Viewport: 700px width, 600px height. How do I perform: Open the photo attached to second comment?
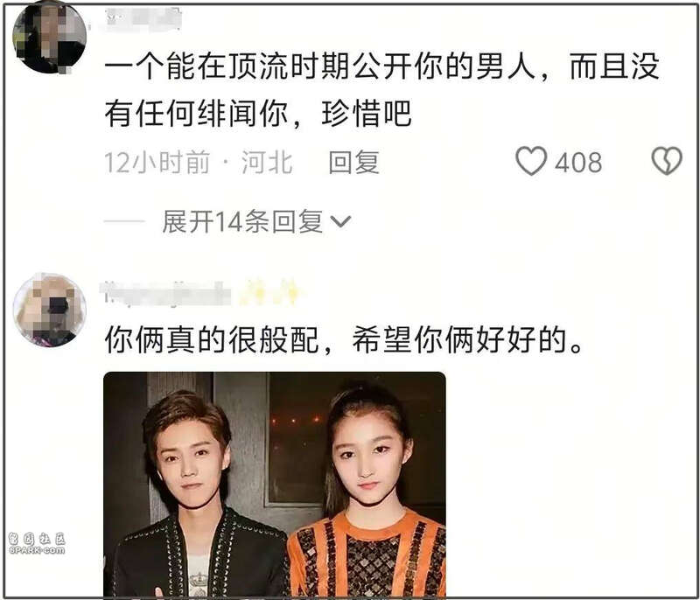275,485
